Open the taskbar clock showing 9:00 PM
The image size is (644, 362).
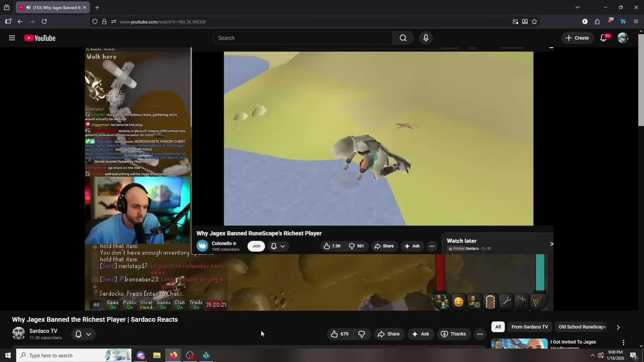point(615,355)
